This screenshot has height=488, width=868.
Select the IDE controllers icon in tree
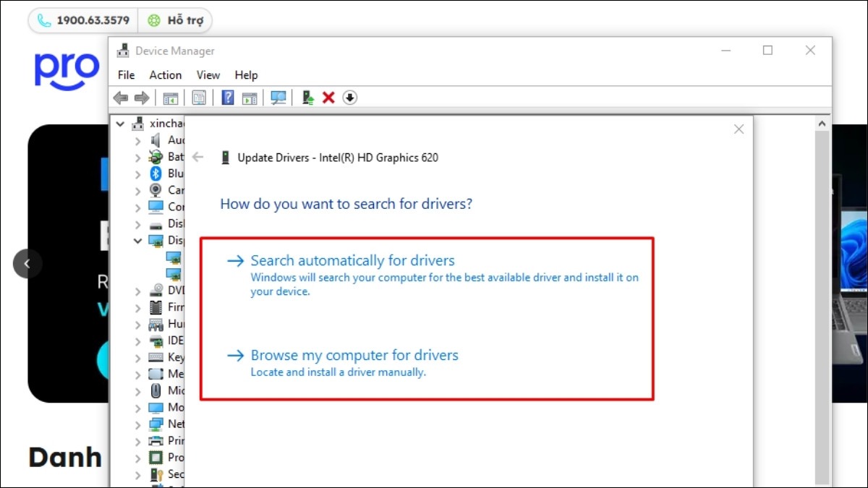click(156, 341)
